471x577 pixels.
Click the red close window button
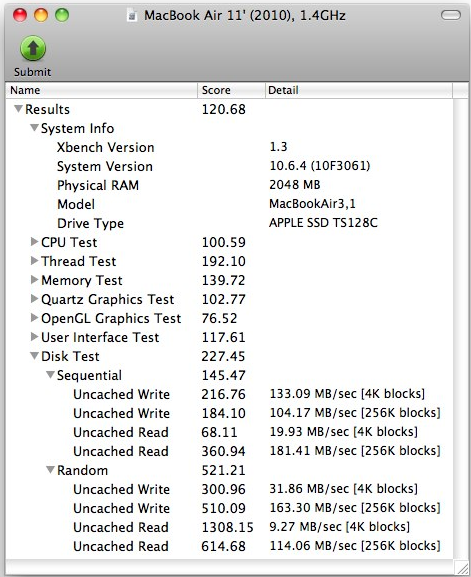[20, 15]
